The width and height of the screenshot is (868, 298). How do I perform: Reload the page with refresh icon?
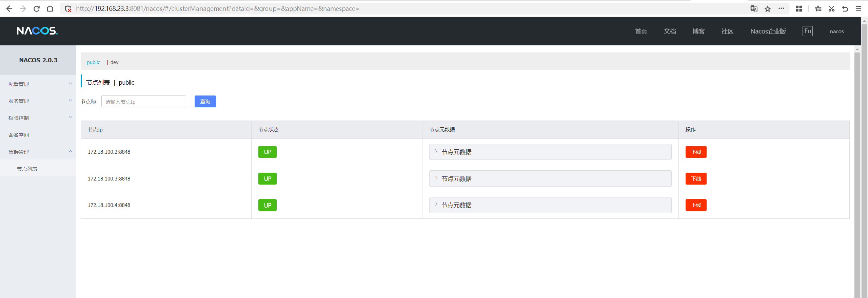37,9
